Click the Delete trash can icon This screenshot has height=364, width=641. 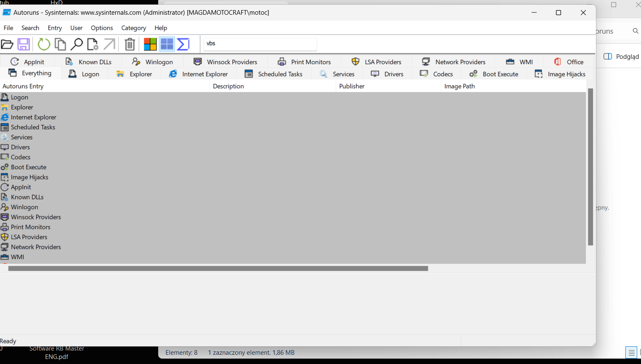[130, 44]
